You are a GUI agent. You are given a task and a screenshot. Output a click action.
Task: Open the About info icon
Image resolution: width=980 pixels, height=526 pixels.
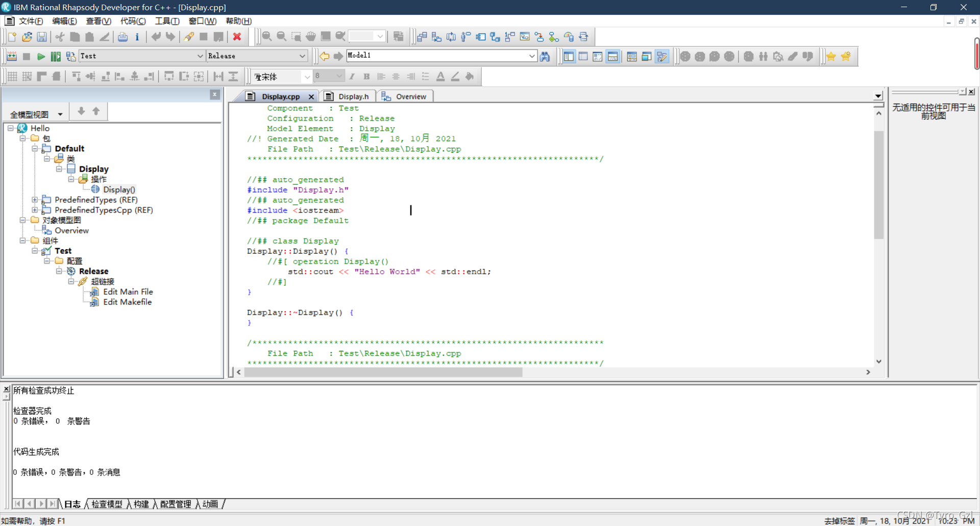click(137, 37)
